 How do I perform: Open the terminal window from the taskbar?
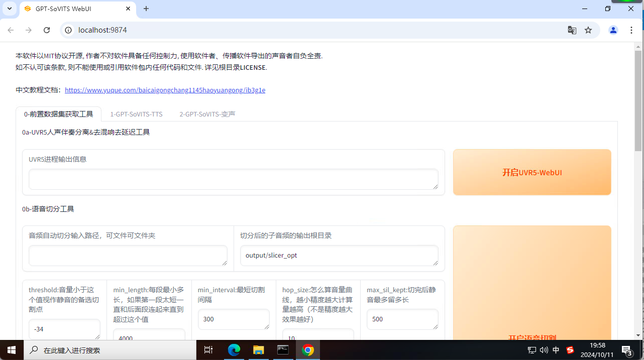click(283, 350)
